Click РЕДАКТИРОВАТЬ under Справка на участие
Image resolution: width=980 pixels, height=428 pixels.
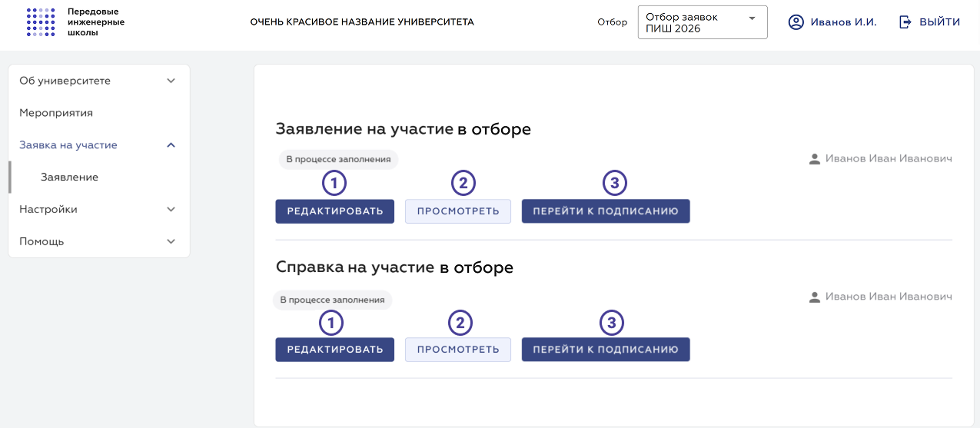(x=335, y=350)
